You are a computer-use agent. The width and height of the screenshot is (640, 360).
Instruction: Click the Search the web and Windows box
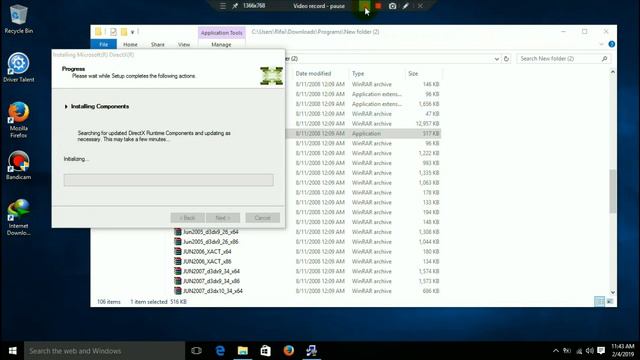click(x=104, y=351)
